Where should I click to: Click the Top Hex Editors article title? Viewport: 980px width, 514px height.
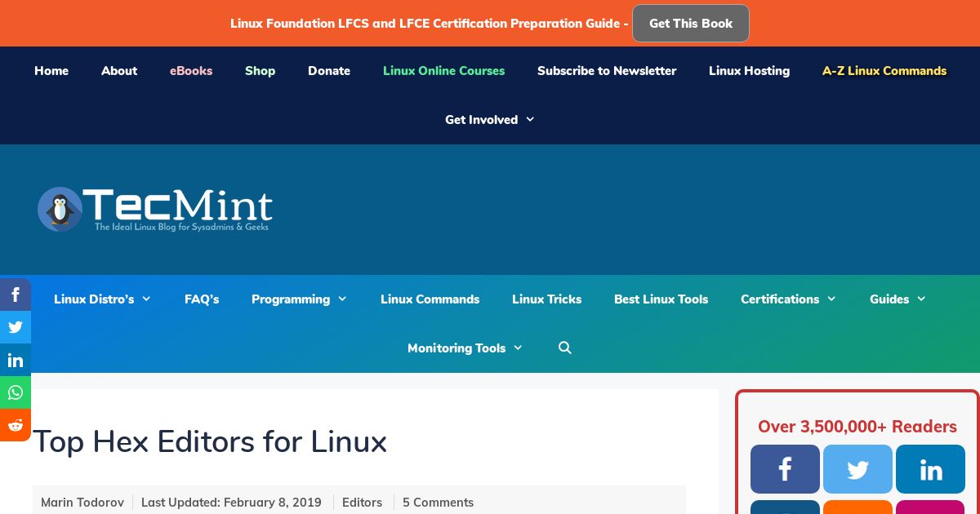coord(210,441)
